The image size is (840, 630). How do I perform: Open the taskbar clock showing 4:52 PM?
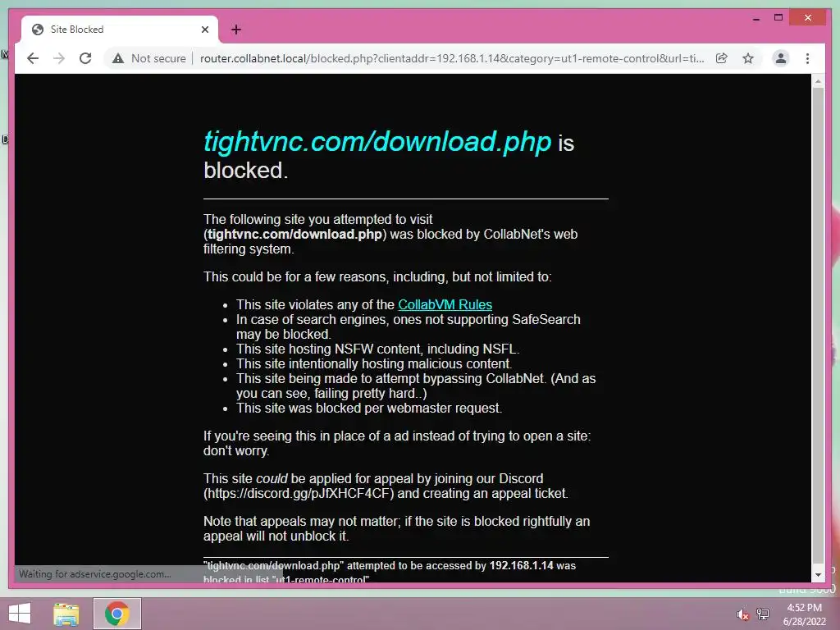804,614
